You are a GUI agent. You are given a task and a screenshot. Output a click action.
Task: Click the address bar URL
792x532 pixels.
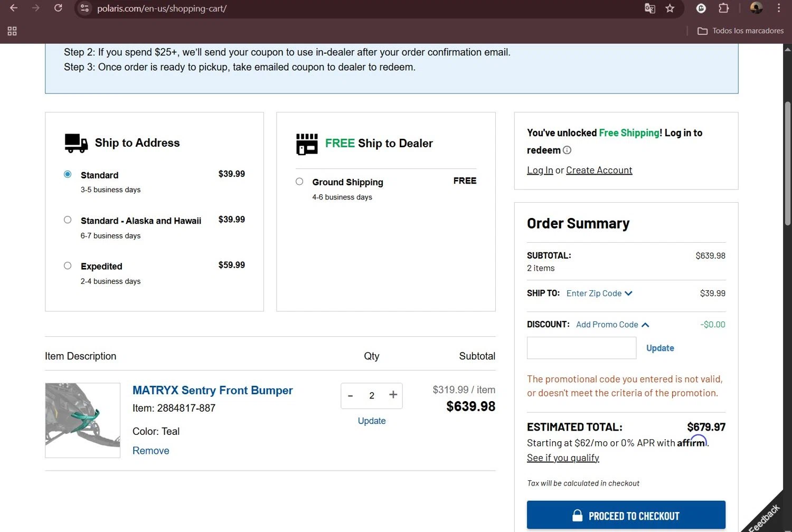click(162, 8)
